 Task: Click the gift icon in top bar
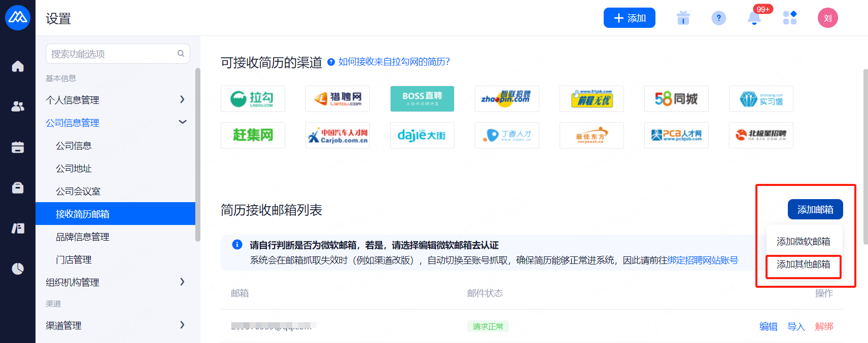coord(683,18)
